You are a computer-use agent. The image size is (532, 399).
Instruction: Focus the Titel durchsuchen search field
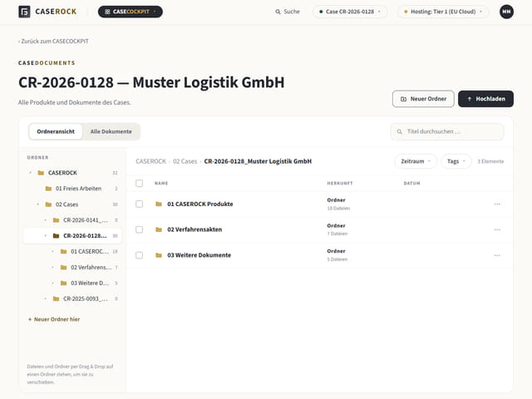447,131
